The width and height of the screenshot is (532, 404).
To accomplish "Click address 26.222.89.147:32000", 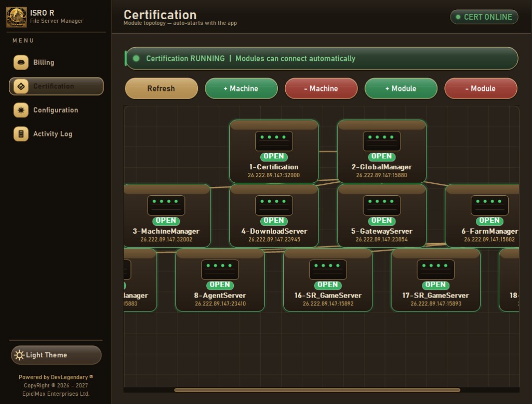I will click(274, 176).
